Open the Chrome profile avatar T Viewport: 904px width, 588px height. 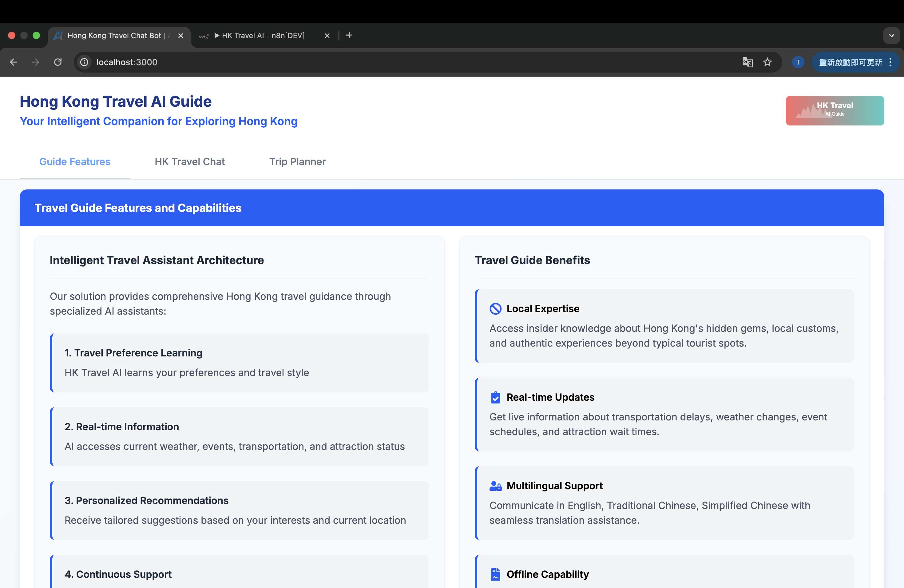[x=798, y=62]
